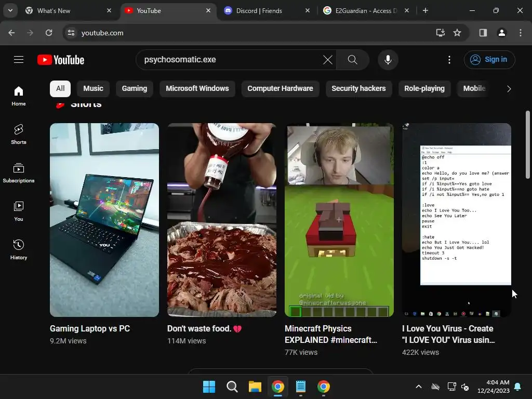Open Chrome three-dot menu
Screen dimensions: 532x399
(521, 33)
